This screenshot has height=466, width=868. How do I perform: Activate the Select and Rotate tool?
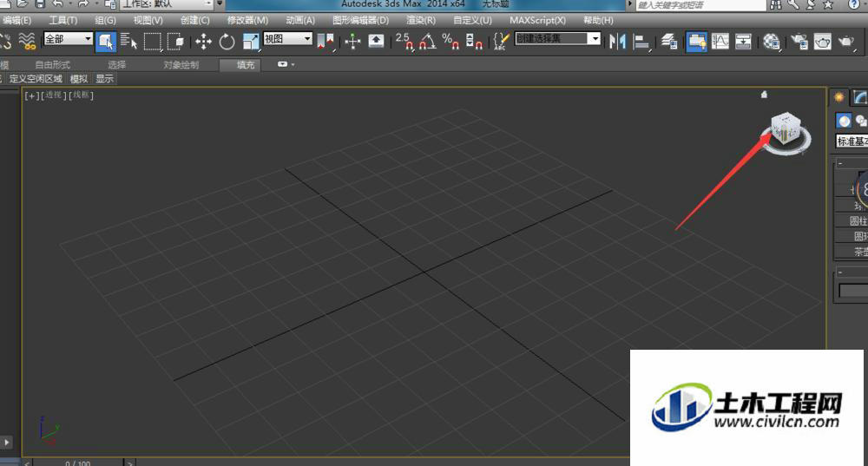tap(227, 42)
